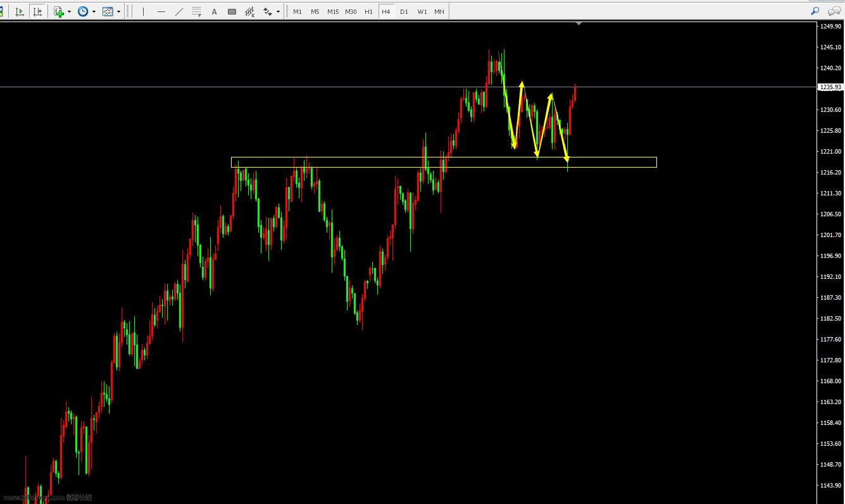Switch chart to W1 timeframe
The height and width of the screenshot is (504, 845).
[x=422, y=11]
